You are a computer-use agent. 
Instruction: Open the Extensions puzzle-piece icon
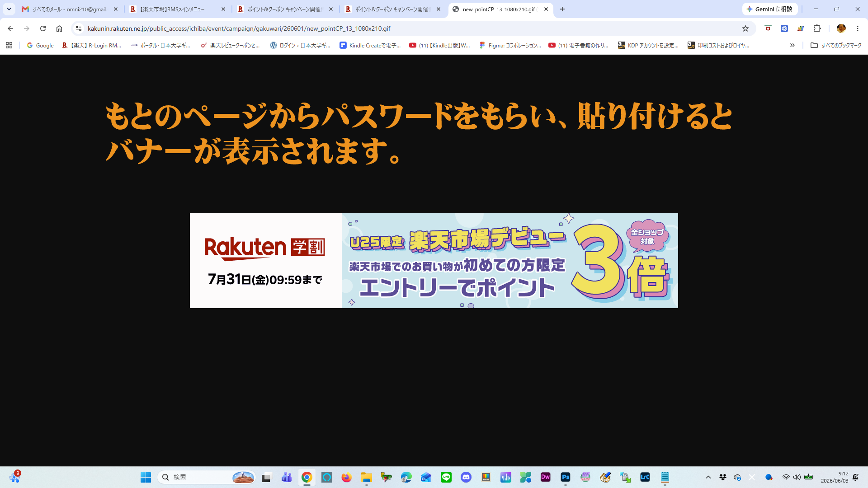[817, 28]
